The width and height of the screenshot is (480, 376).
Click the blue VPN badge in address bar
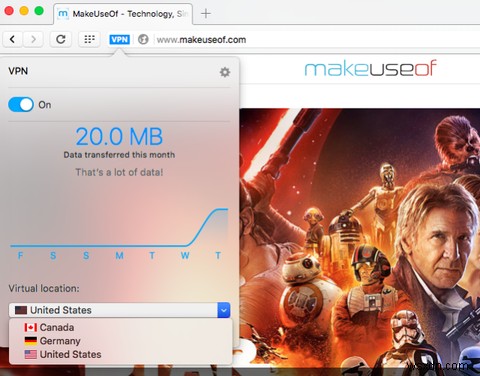pyautogui.click(x=119, y=40)
